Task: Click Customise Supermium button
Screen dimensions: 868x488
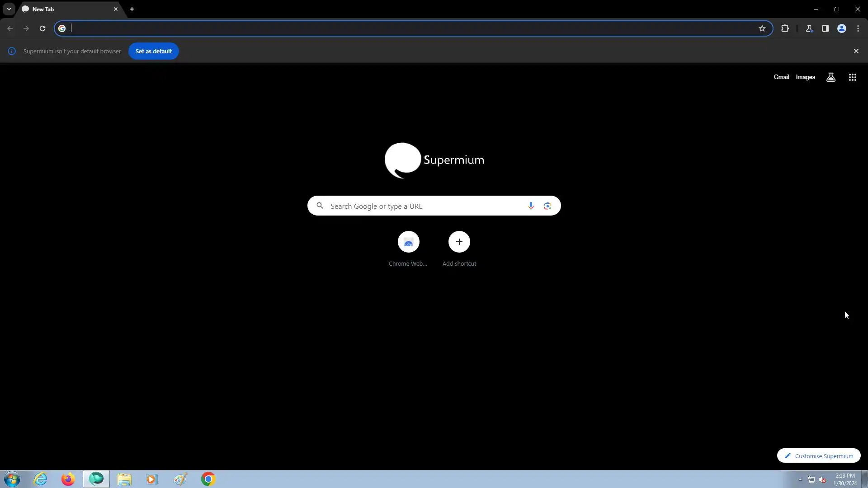Action: coord(819,455)
